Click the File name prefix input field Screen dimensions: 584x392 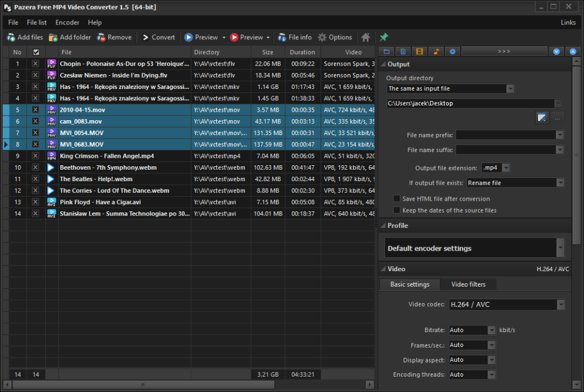509,135
